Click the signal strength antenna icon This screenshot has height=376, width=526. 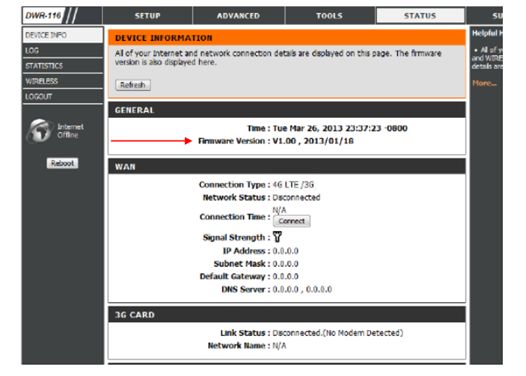277,237
